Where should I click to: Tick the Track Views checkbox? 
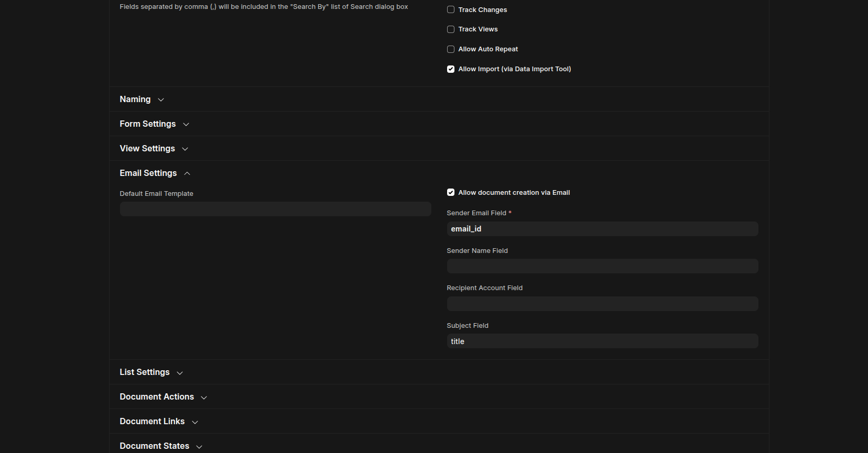pos(451,29)
